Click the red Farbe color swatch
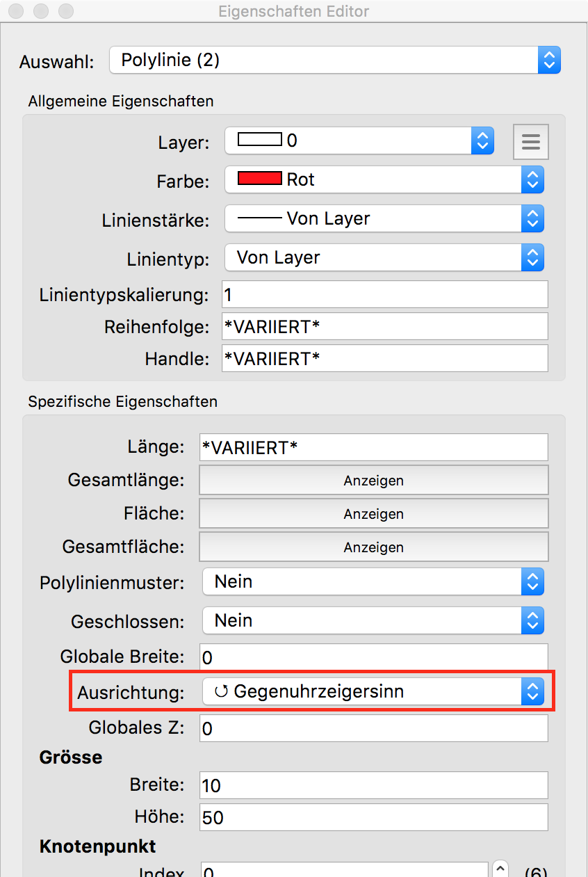 [259, 179]
